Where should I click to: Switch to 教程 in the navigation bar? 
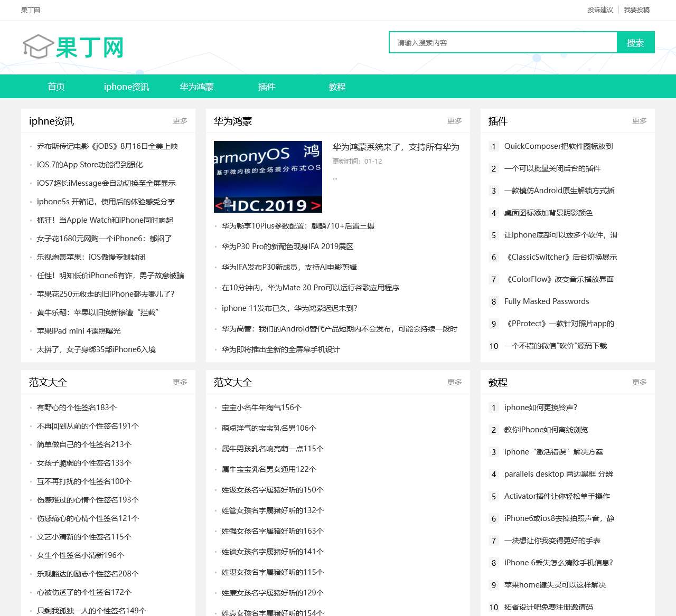pos(337,87)
